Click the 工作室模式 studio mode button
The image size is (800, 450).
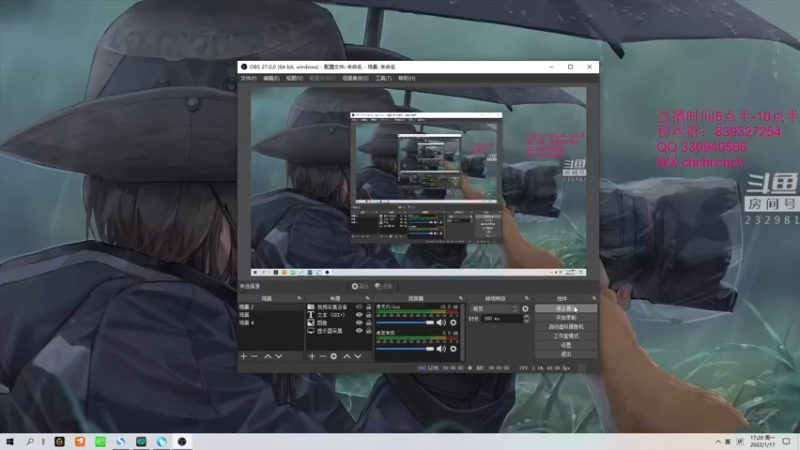point(566,336)
